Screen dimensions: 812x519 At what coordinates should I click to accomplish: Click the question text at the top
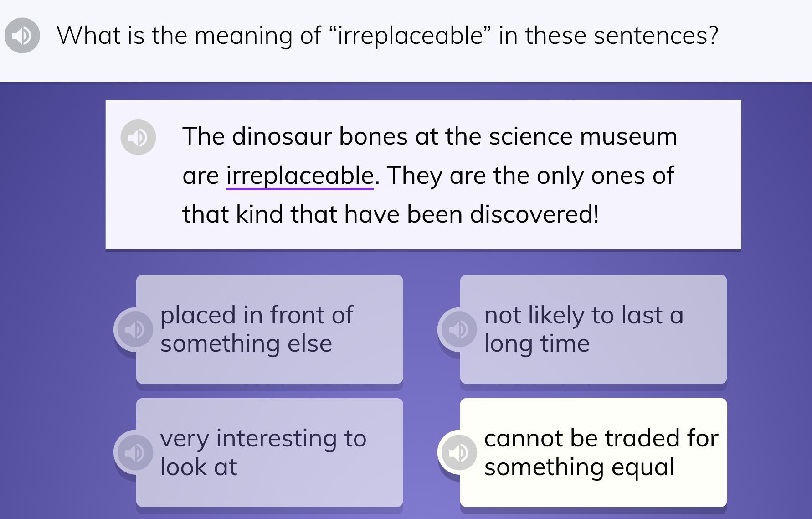(387, 35)
